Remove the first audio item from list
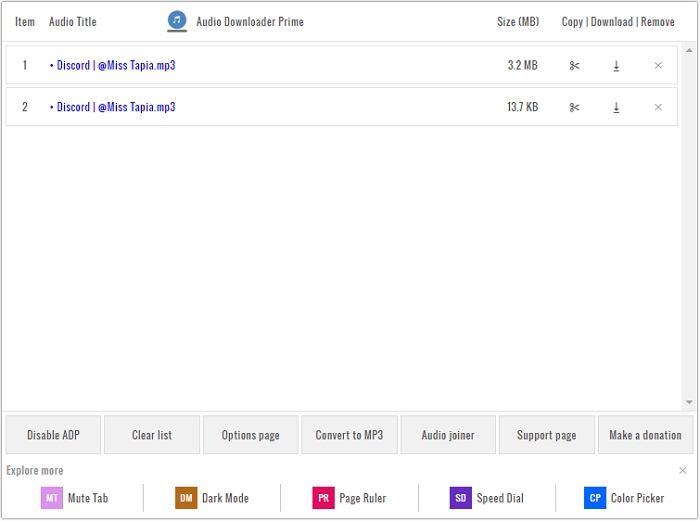 click(x=658, y=66)
